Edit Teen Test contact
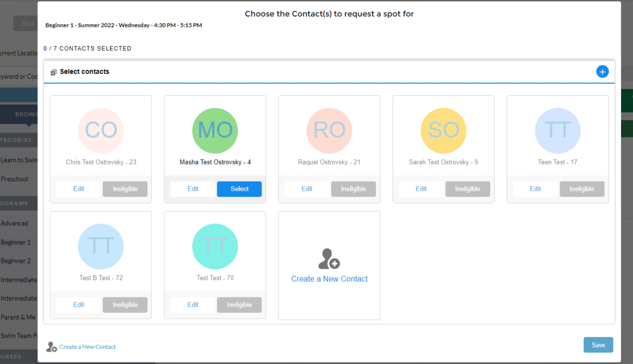The image size is (633, 364). (x=535, y=189)
